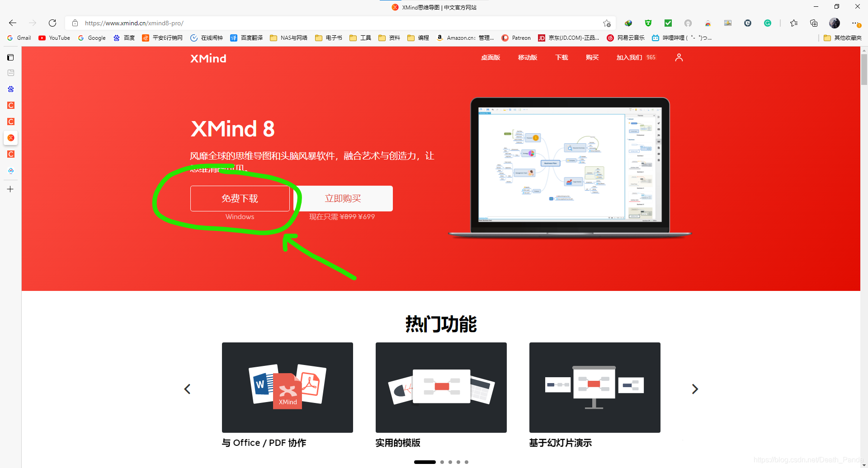Show previous feature with left carousel arrow
868x468 pixels.
187,389
